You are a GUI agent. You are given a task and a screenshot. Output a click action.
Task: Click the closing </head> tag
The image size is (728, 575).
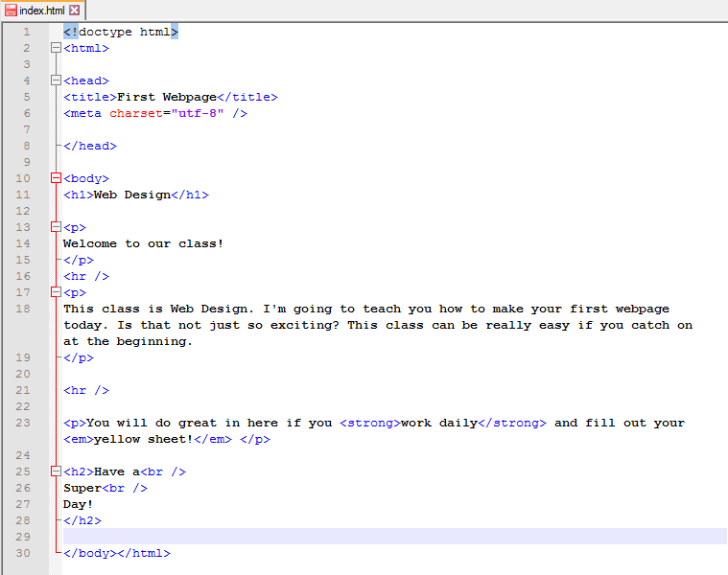pyautogui.click(x=90, y=146)
